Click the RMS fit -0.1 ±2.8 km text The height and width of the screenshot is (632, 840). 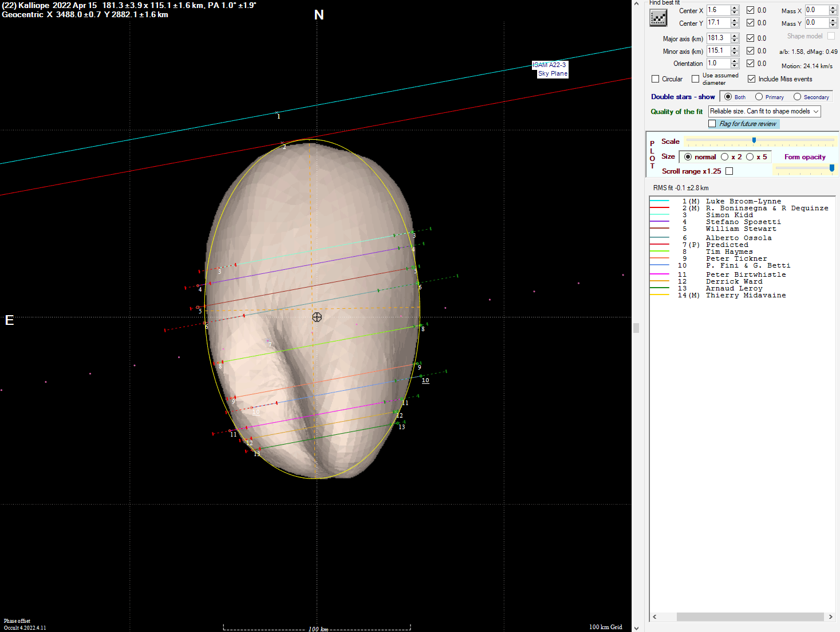pos(681,188)
